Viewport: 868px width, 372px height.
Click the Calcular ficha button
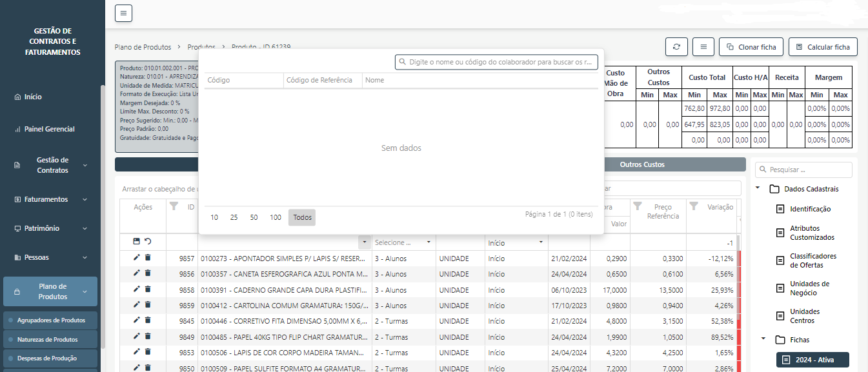click(823, 47)
